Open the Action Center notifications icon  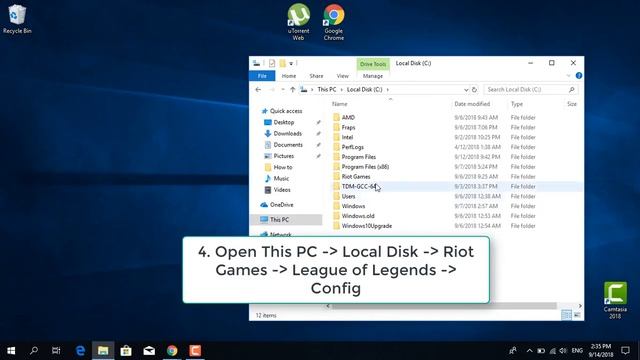point(625,351)
